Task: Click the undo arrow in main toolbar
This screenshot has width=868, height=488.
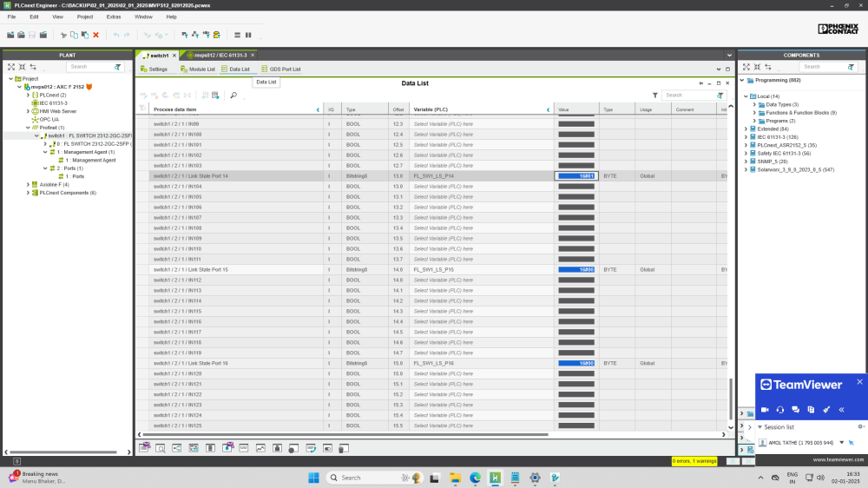Action: [116, 35]
